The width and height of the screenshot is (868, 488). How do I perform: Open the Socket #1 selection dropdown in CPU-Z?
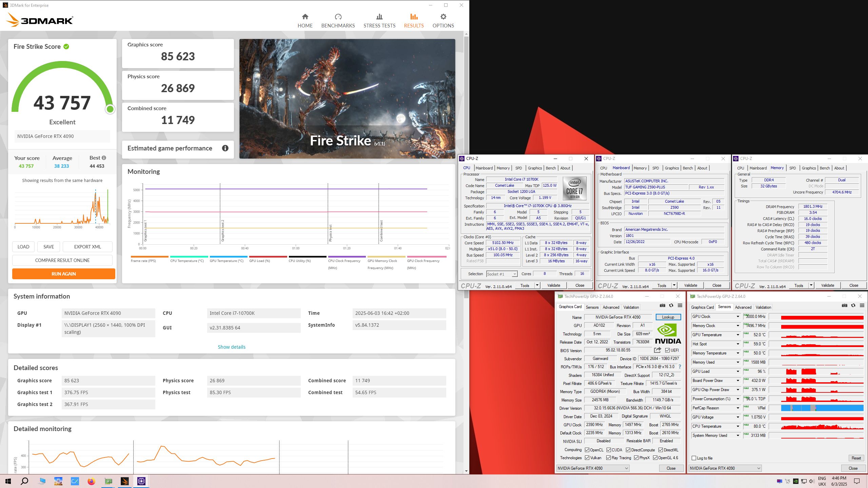(502, 274)
